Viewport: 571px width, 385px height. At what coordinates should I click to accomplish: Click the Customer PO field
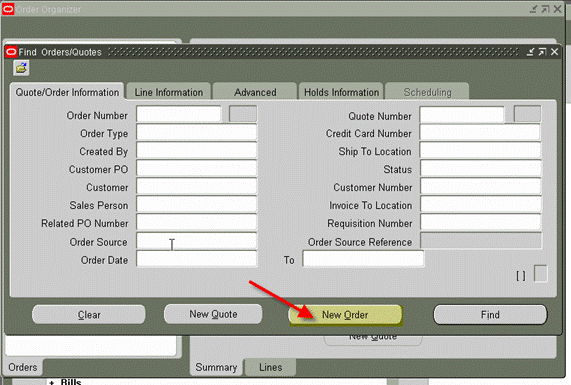pyautogui.click(x=197, y=168)
